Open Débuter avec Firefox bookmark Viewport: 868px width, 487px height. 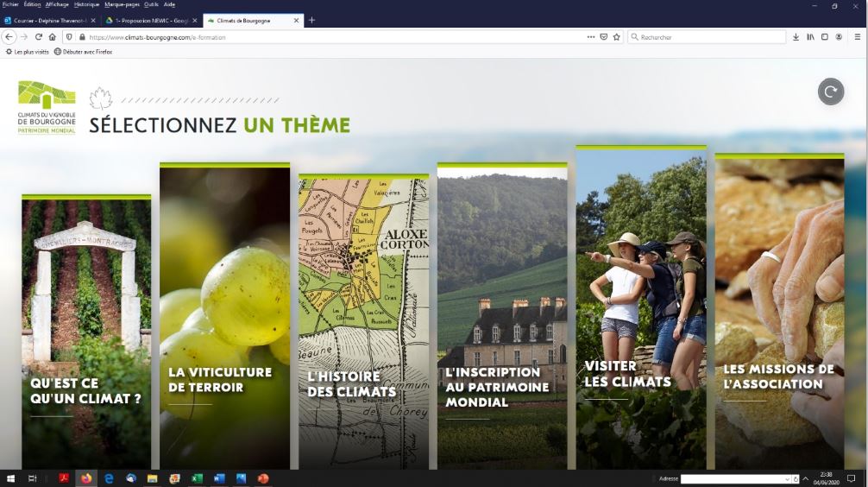83,52
